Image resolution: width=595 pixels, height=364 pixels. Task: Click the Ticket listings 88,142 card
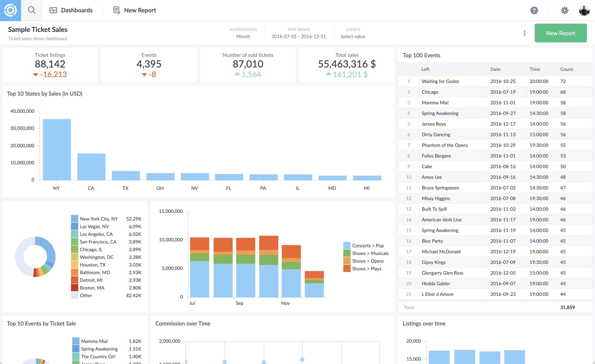point(50,65)
